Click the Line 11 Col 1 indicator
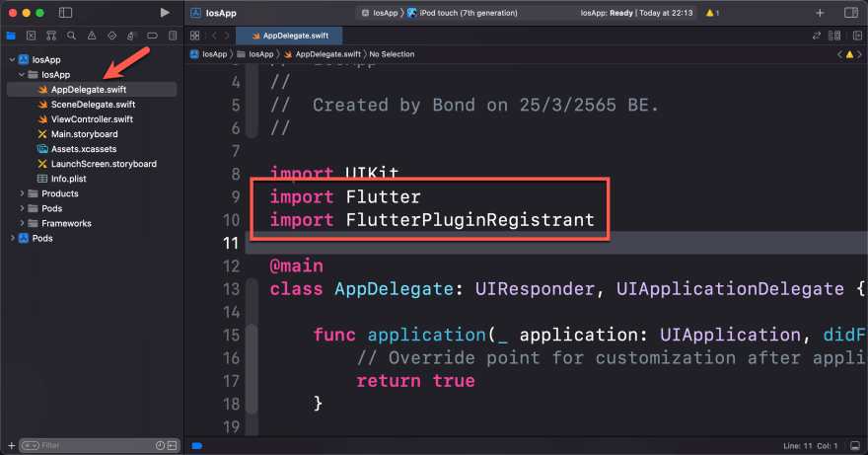The width and height of the screenshot is (868, 455). click(x=811, y=445)
